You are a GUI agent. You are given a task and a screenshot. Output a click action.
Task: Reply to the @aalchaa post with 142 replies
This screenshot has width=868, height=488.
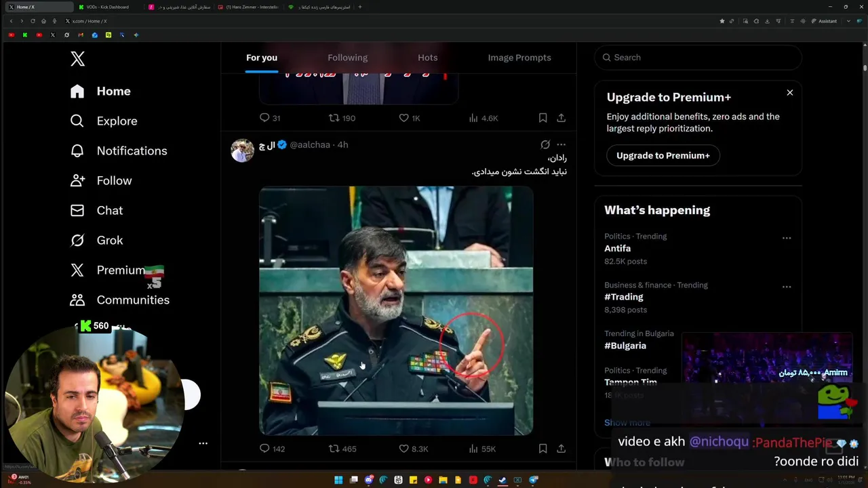click(x=272, y=449)
